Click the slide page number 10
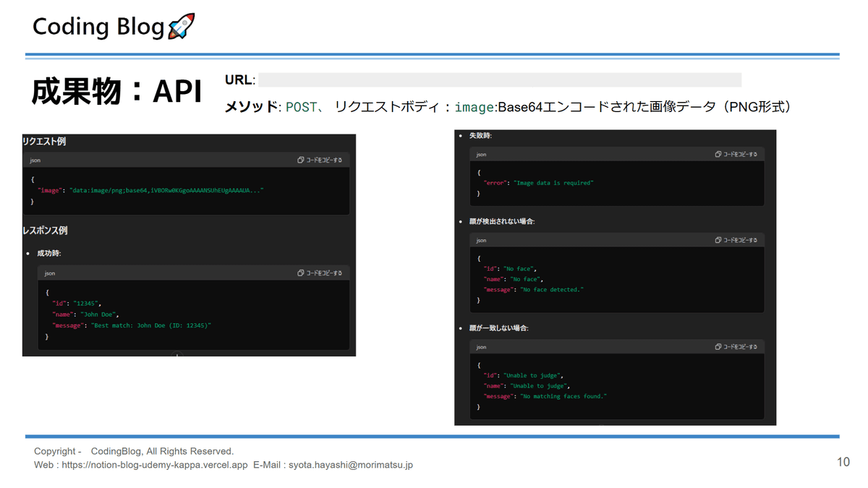The height and width of the screenshot is (488, 868). pyautogui.click(x=843, y=462)
